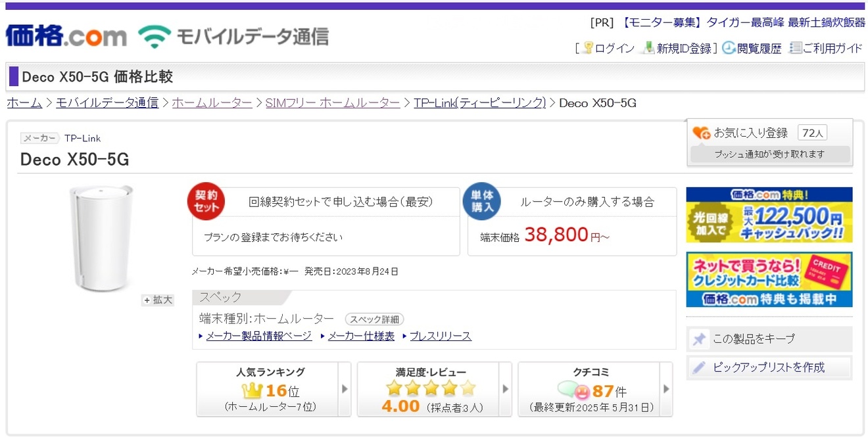Screen dimensions: 868x437
Task: Click the 閲覧履歴 clock icon
Action: [x=728, y=48]
